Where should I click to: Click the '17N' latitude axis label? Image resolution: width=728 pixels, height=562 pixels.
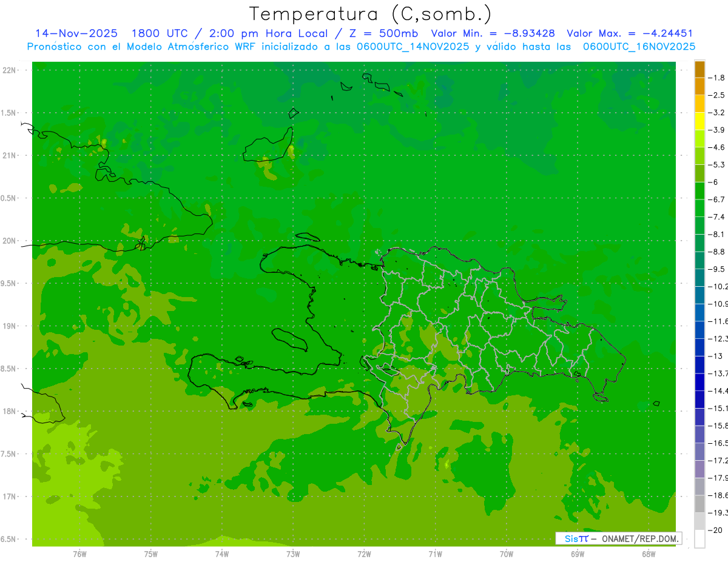[x=9, y=497]
